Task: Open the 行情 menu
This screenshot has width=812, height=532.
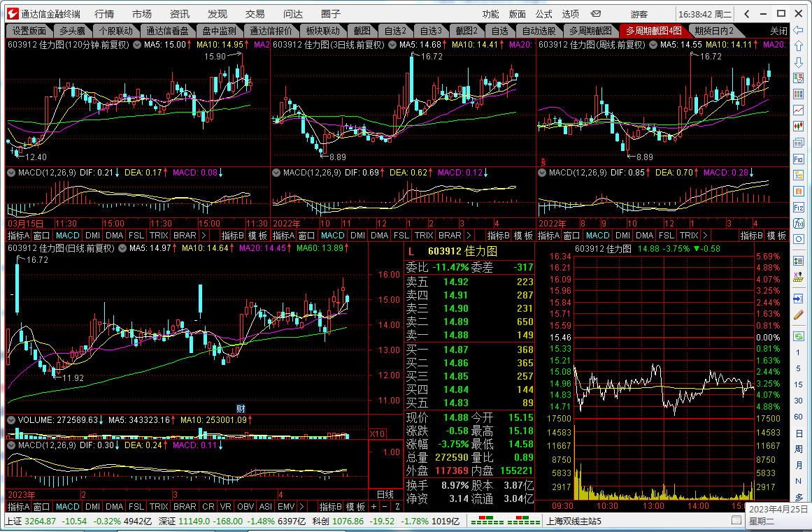Action: (104, 14)
